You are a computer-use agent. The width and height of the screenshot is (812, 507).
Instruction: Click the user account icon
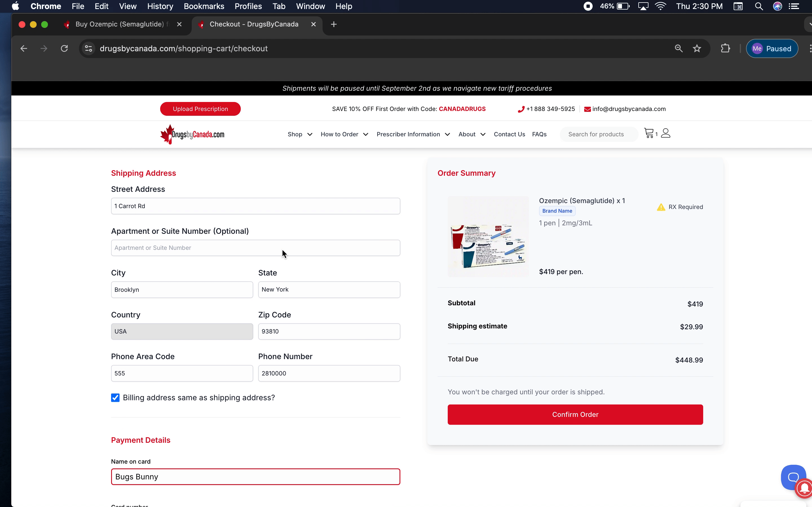[x=665, y=134]
